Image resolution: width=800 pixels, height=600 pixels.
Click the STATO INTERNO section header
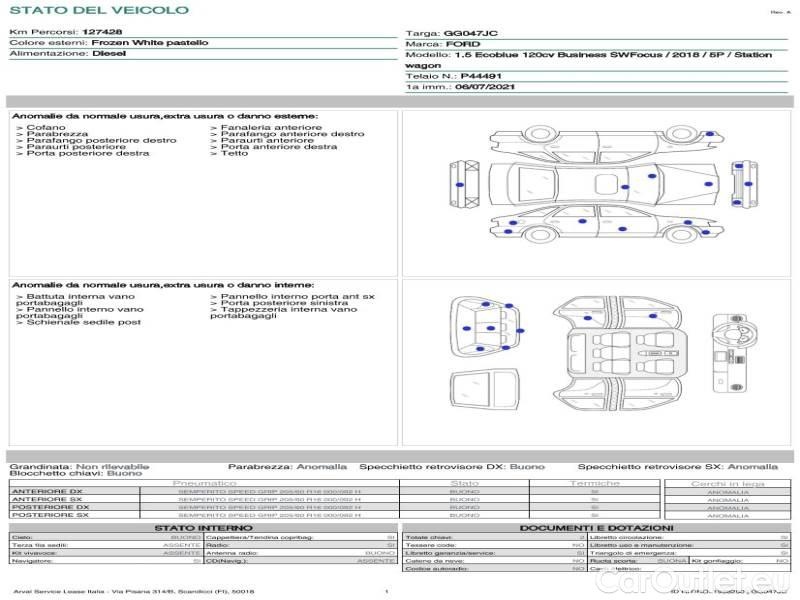tap(203, 528)
